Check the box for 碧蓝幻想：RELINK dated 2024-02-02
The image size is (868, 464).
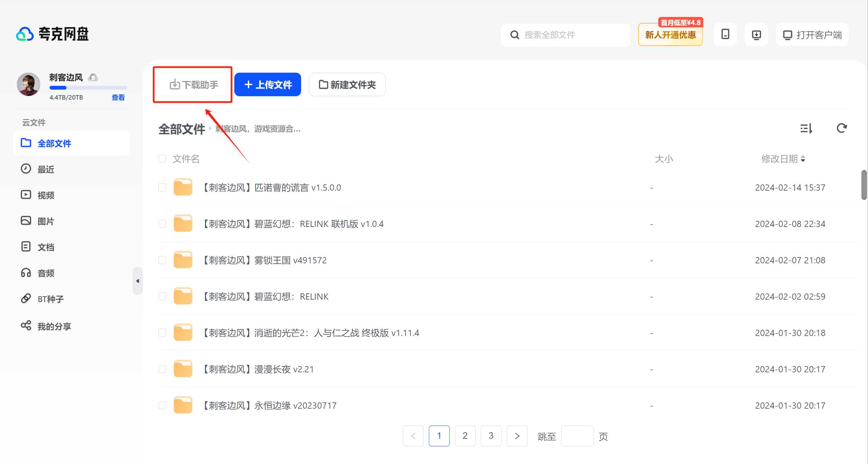(162, 297)
